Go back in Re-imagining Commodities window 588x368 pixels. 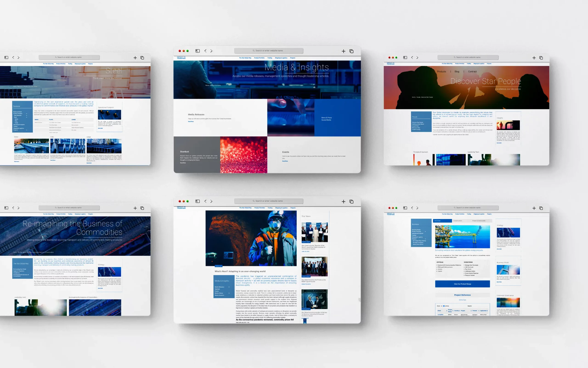coord(13,208)
